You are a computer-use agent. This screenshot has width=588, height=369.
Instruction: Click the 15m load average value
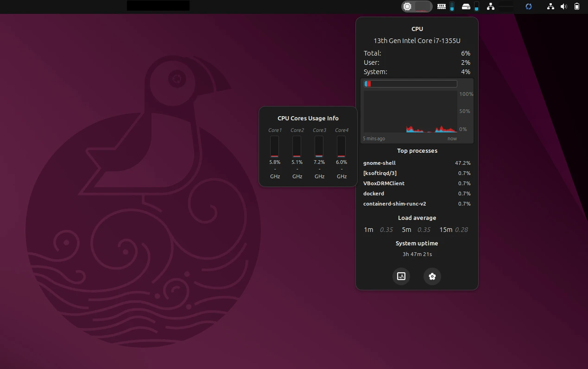point(462,230)
